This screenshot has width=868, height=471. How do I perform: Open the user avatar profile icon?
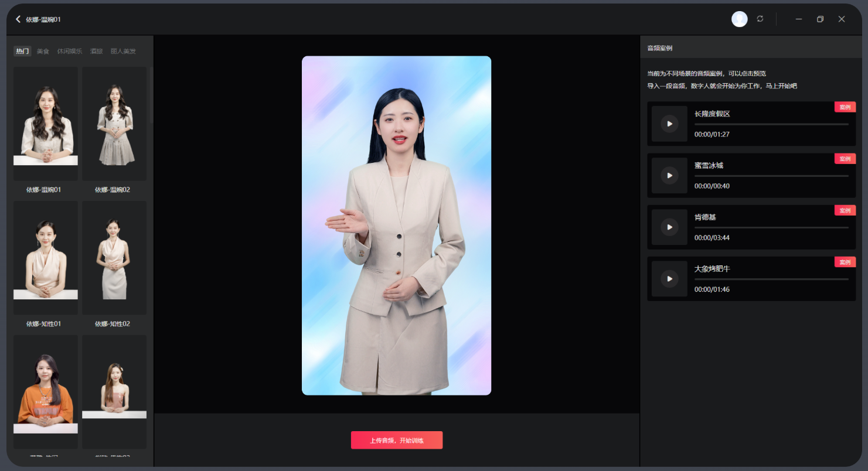coord(739,19)
